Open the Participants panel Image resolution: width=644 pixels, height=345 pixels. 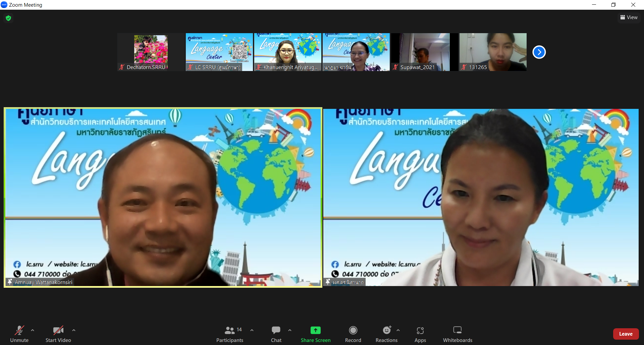point(230,334)
